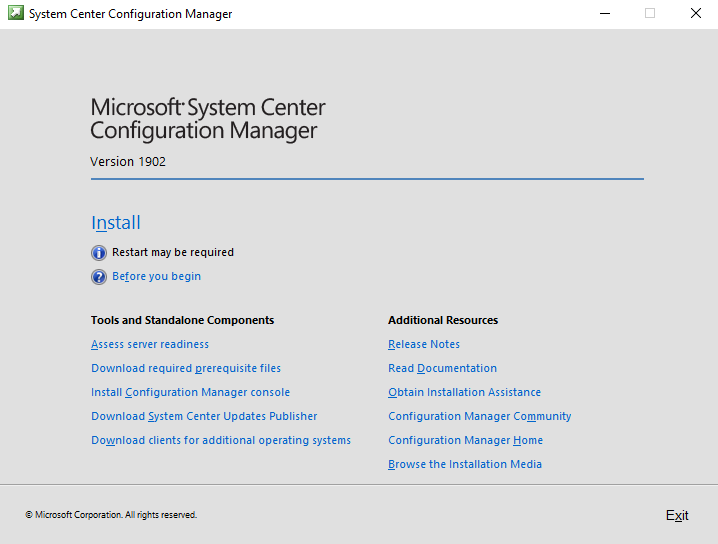Click the question mark help icon
The height and width of the screenshot is (544, 718).
[x=99, y=277]
